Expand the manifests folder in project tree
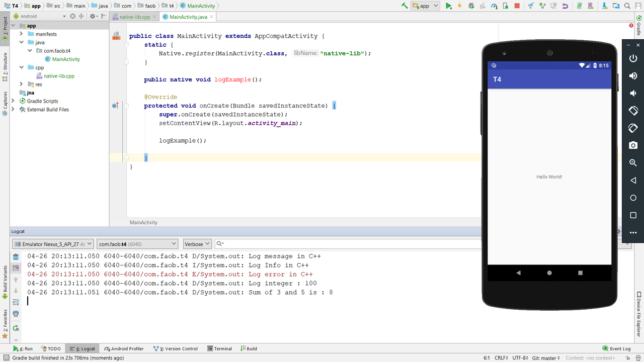The image size is (644, 362). [x=22, y=34]
